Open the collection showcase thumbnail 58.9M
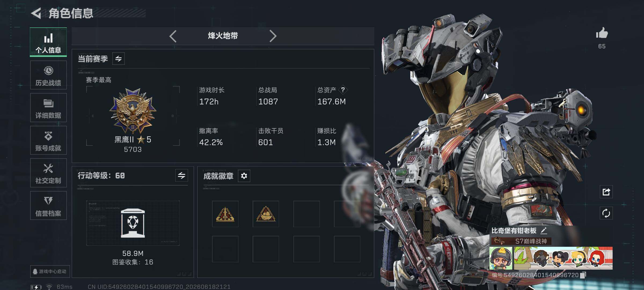Viewport: 644px width, 290px height. pos(133,223)
